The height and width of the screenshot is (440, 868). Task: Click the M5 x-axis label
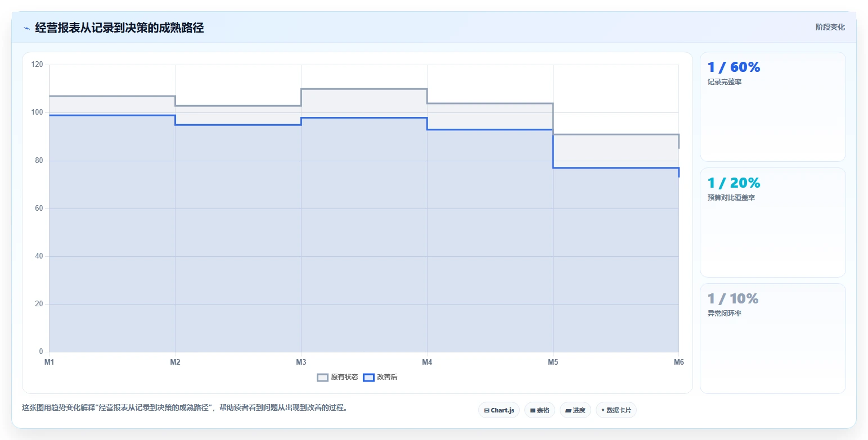click(553, 362)
